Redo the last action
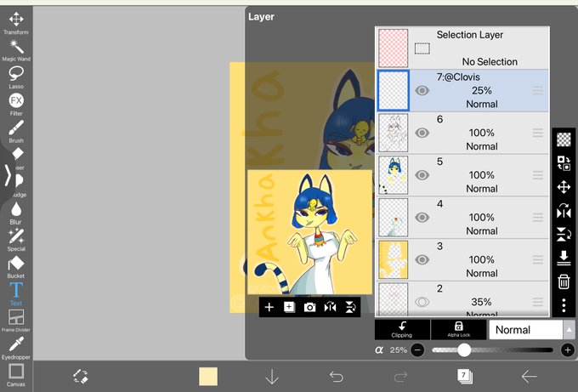This screenshot has height=392, width=578. tap(400, 377)
